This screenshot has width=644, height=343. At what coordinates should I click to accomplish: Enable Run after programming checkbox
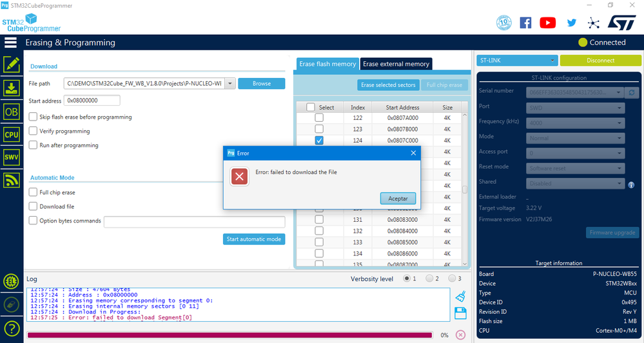[x=33, y=144]
